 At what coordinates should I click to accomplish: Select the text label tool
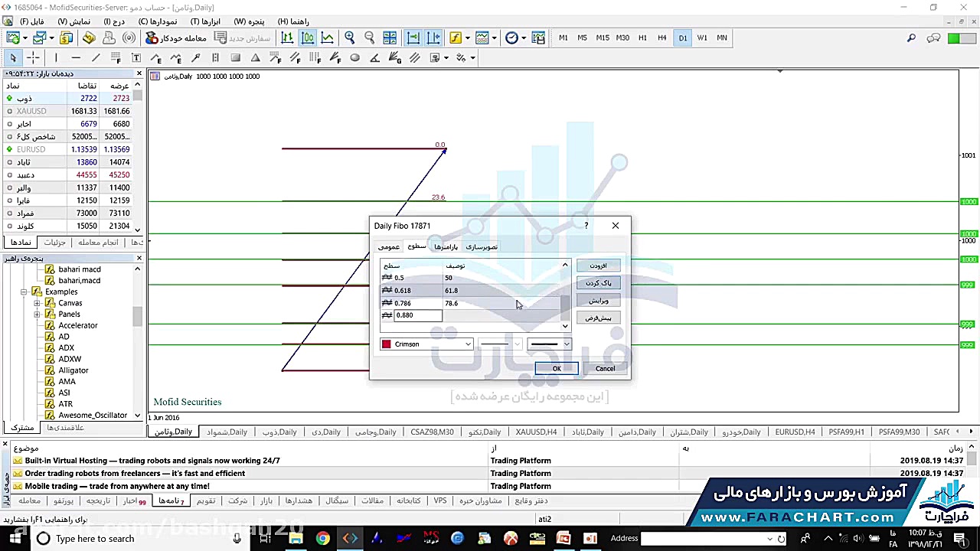pos(136,57)
